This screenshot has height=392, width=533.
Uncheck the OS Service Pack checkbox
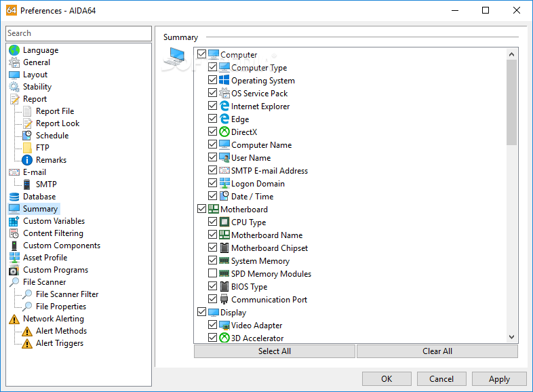click(x=212, y=93)
